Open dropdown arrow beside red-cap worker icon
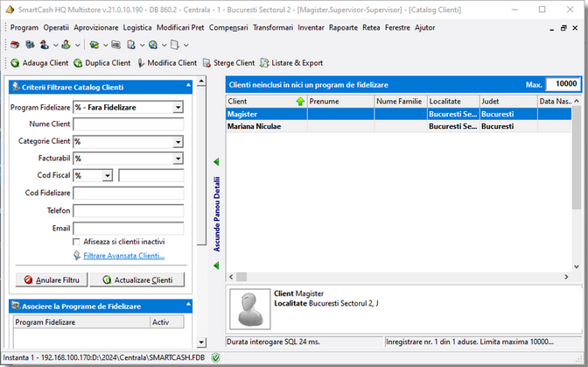 (55, 46)
